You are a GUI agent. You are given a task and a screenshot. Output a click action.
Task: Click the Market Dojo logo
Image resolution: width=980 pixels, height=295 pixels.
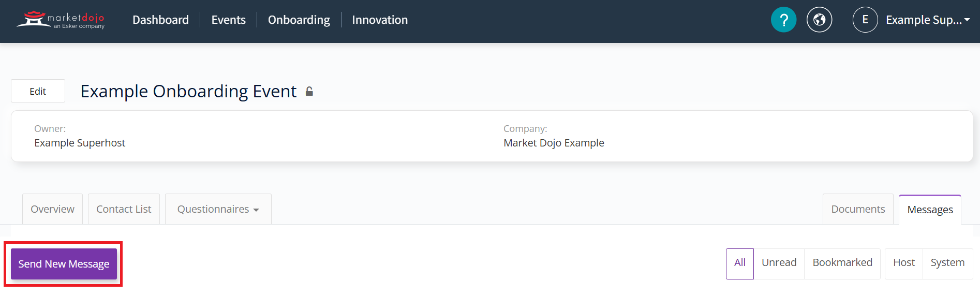(x=61, y=20)
